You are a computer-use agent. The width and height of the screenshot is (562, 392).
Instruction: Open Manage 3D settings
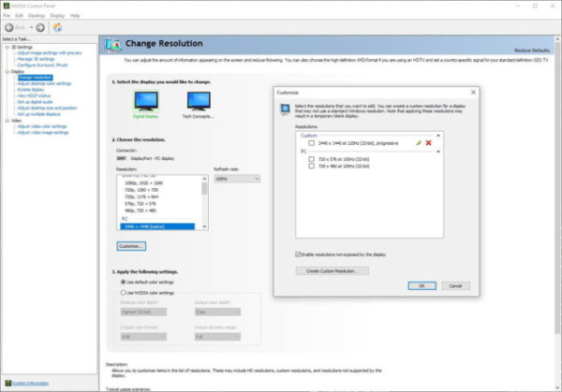(x=36, y=59)
